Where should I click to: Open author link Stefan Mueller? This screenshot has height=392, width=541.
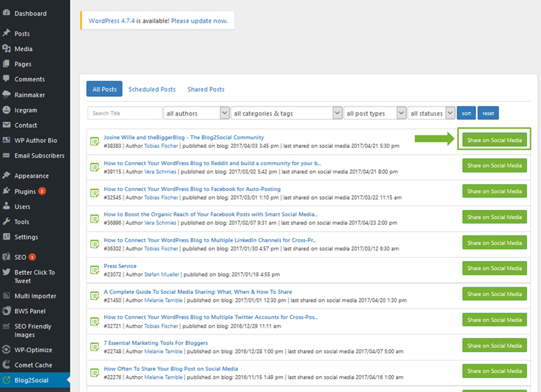[x=162, y=275]
